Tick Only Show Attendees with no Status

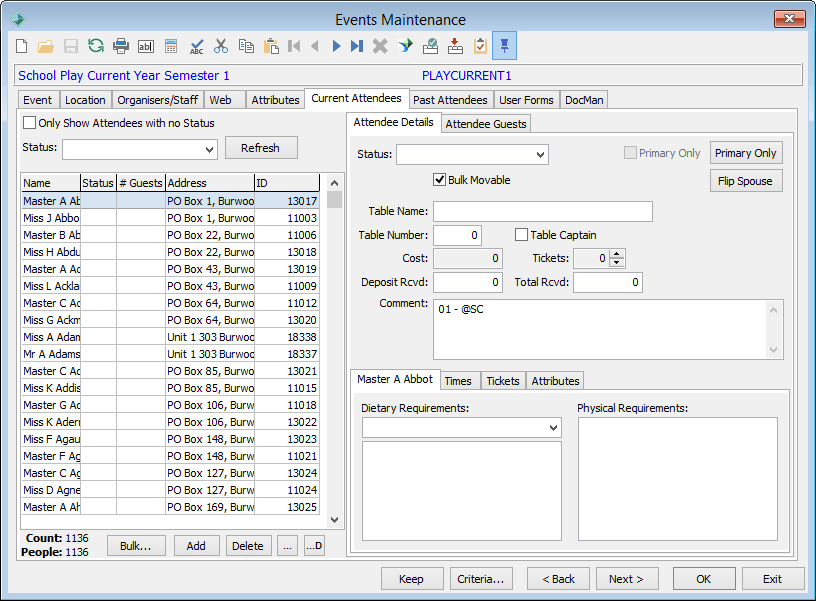coord(30,123)
